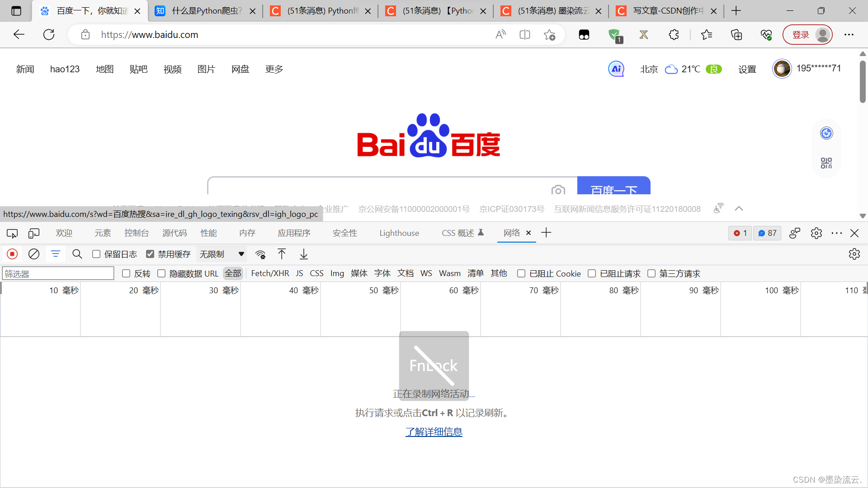The image size is (868, 488).
Task: Open the Lighthouse tab
Action: [399, 233]
